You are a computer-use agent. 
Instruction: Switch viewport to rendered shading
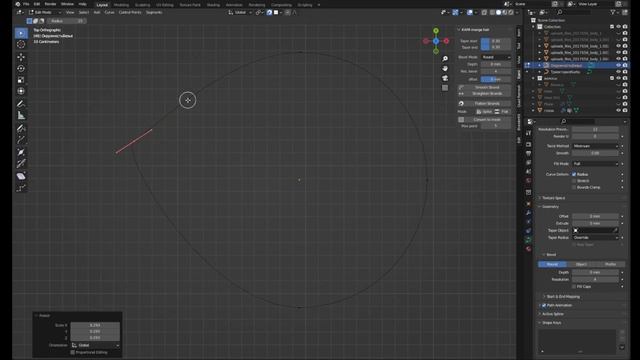(511, 13)
